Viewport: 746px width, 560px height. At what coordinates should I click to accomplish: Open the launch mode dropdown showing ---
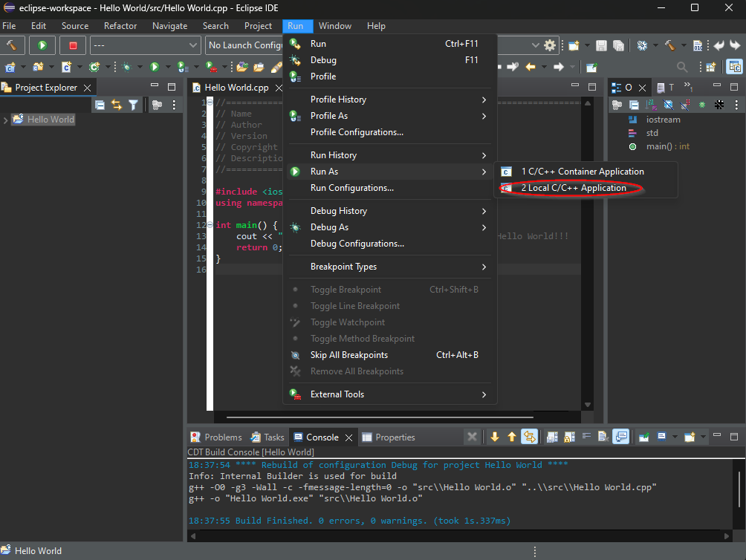pyautogui.click(x=145, y=45)
